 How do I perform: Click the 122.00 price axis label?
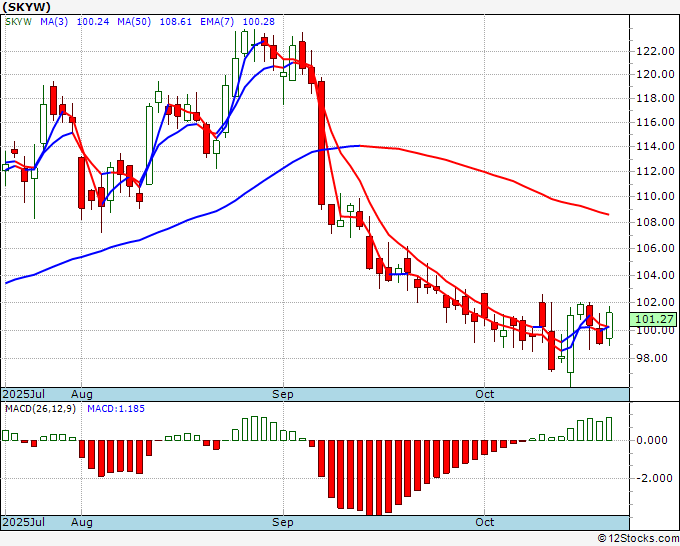click(x=655, y=52)
